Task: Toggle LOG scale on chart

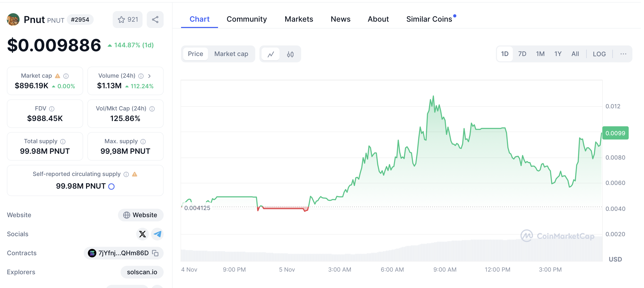Action: 599,54
